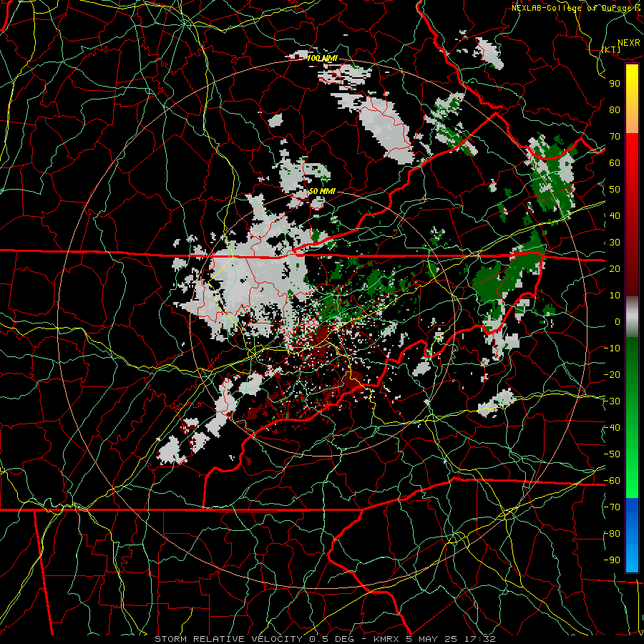Click the -40 scale value
This screenshot has height=644, width=644.
click(612, 428)
